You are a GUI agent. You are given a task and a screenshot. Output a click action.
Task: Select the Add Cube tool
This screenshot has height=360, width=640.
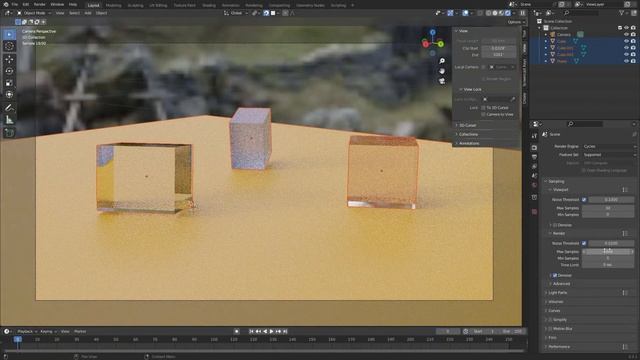(9, 133)
